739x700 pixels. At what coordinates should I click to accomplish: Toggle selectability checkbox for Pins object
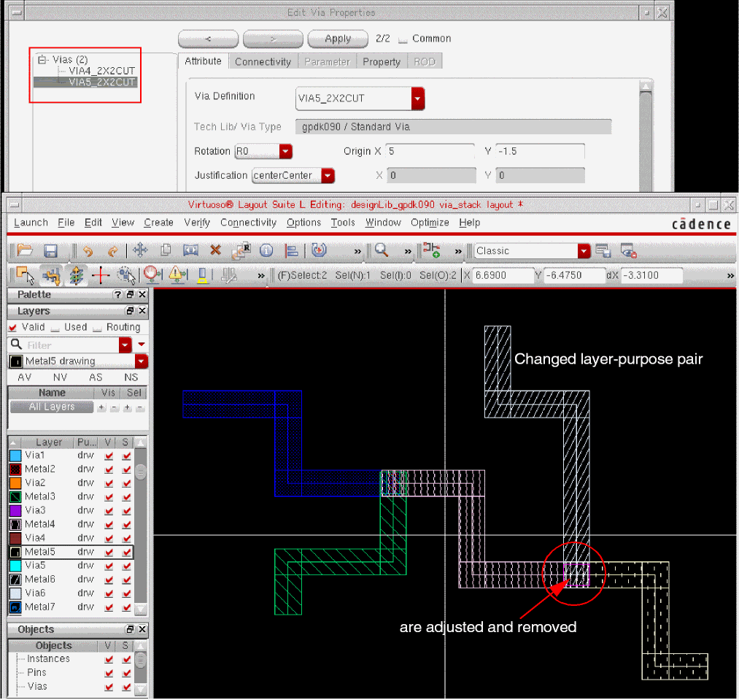point(126,673)
